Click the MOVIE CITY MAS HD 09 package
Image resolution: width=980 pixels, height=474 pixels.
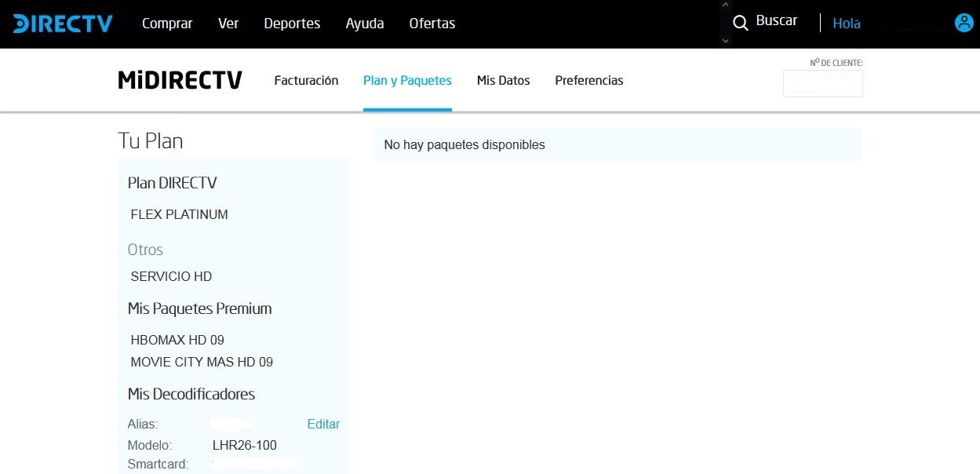[x=202, y=362]
